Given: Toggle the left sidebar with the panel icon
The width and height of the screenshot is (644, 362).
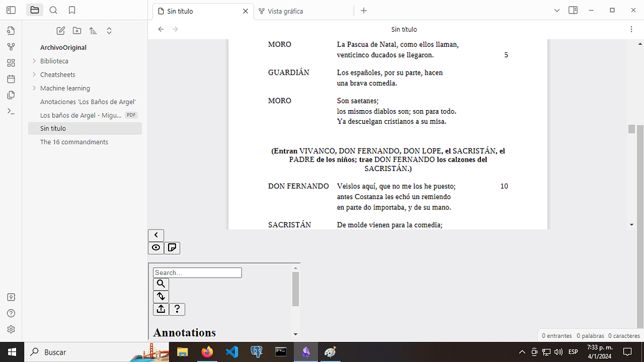Looking at the screenshot, I should (x=11, y=9).
